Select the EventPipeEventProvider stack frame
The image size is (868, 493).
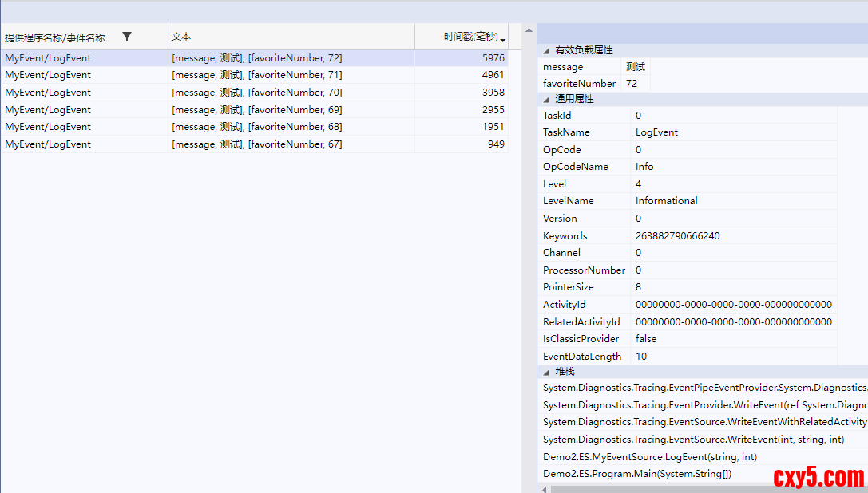point(704,388)
